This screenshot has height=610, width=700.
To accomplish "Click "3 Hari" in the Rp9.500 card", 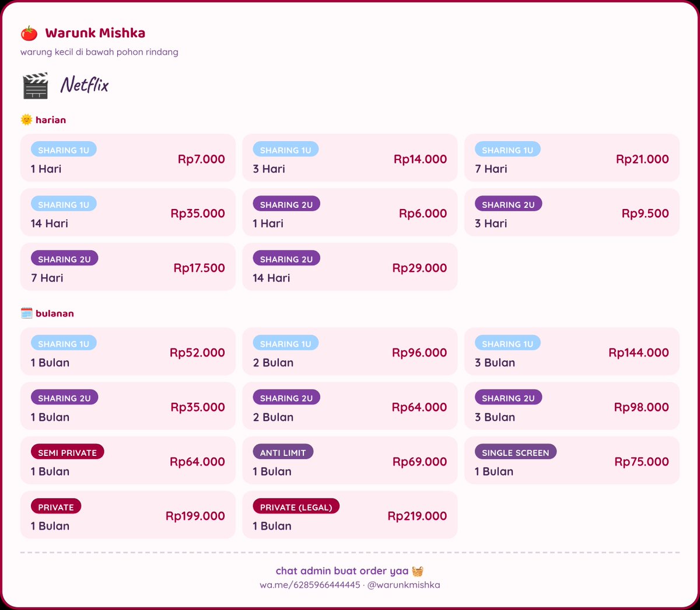I will (x=491, y=224).
